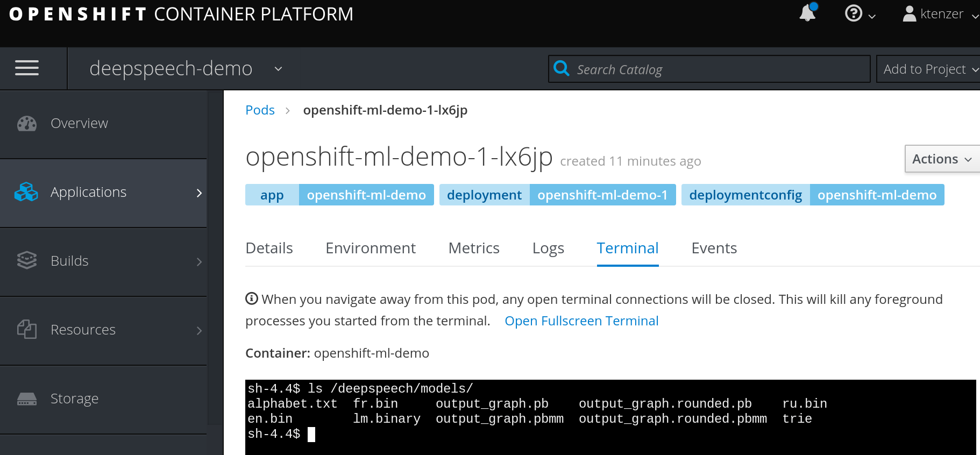Open the Actions dropdown button
Screen dimensions: 980x455
(x=942, y=159)
